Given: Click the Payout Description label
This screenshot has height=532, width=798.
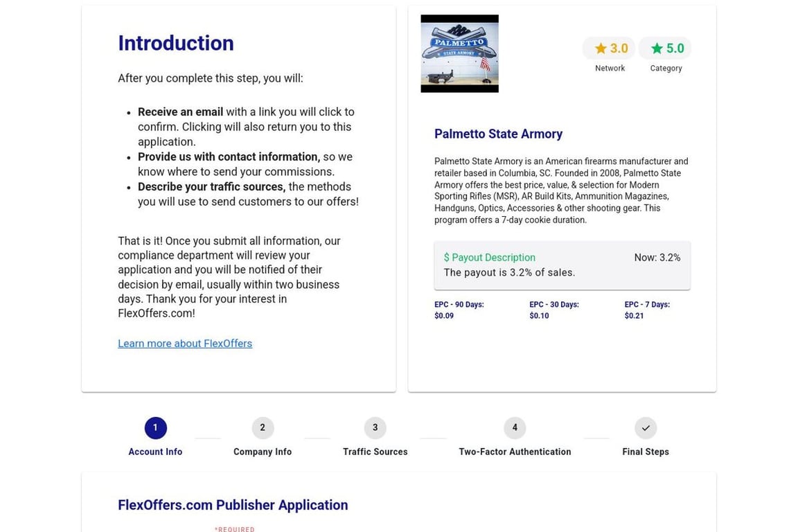Looking at the screenshot, I should 490,258.
